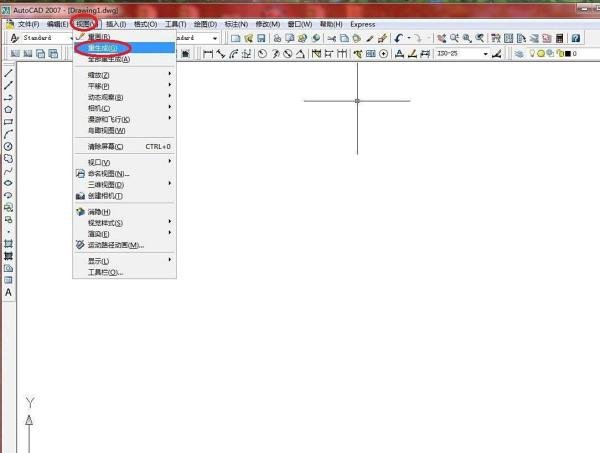Open the Express menu
Image resolution: width=600 pixels, height=453 pixels.
(x=363, y=24)
